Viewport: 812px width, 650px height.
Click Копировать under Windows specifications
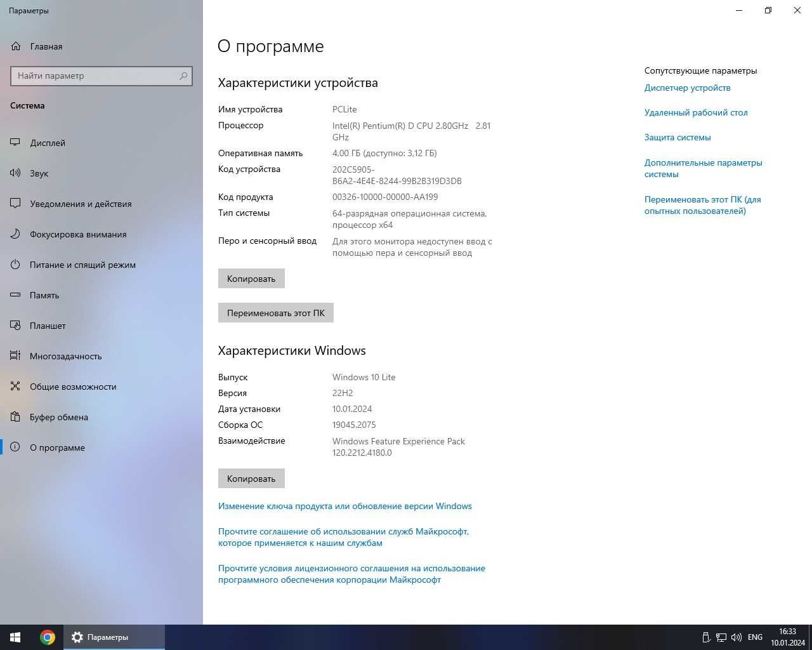tap(251, 479)
